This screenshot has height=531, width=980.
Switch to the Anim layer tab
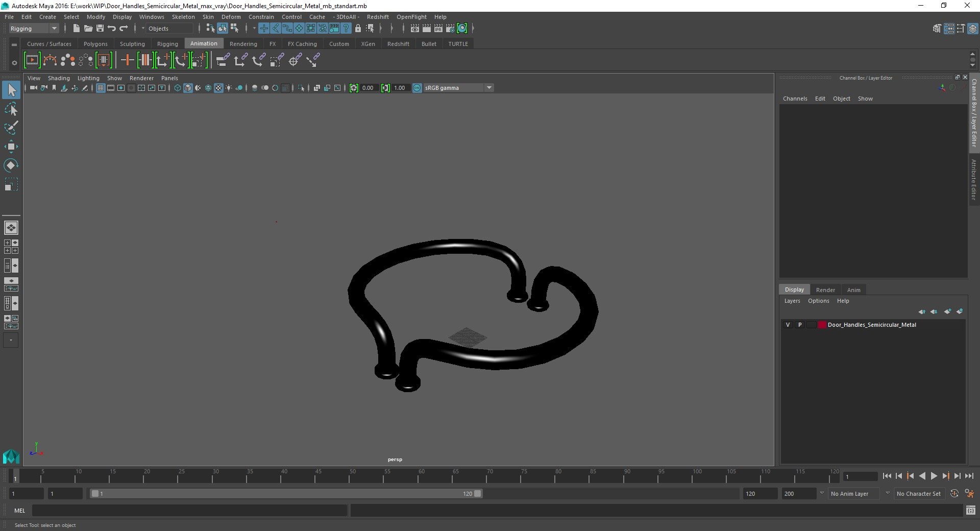[x=853, y=290]
